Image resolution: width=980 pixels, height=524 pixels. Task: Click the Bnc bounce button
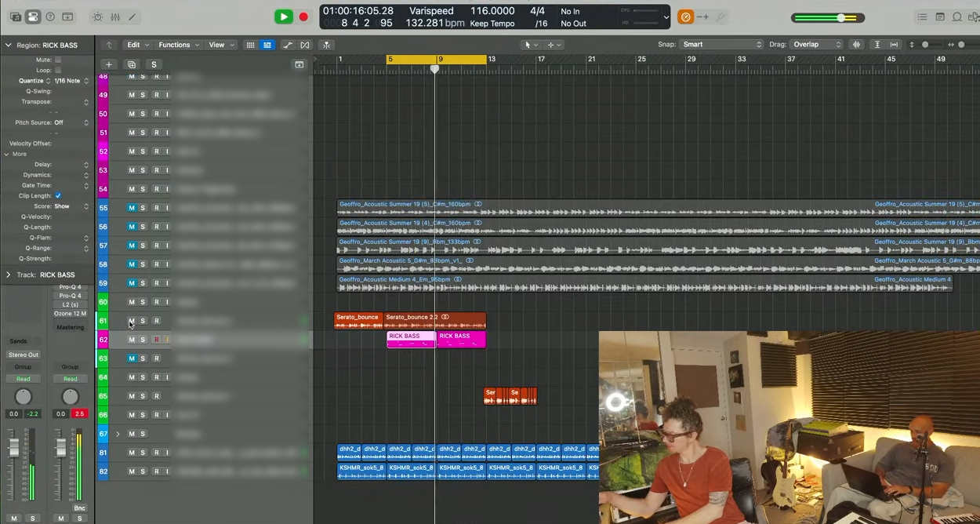coord(79,508)
